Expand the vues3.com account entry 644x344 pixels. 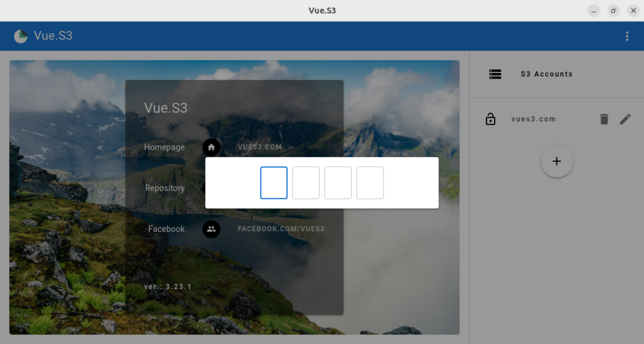coord(533,119)
